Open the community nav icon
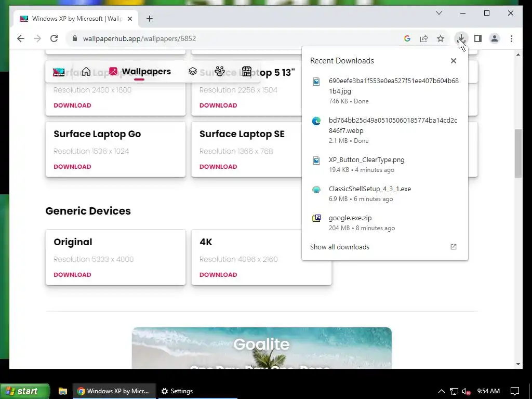 [x=220, y=71]
